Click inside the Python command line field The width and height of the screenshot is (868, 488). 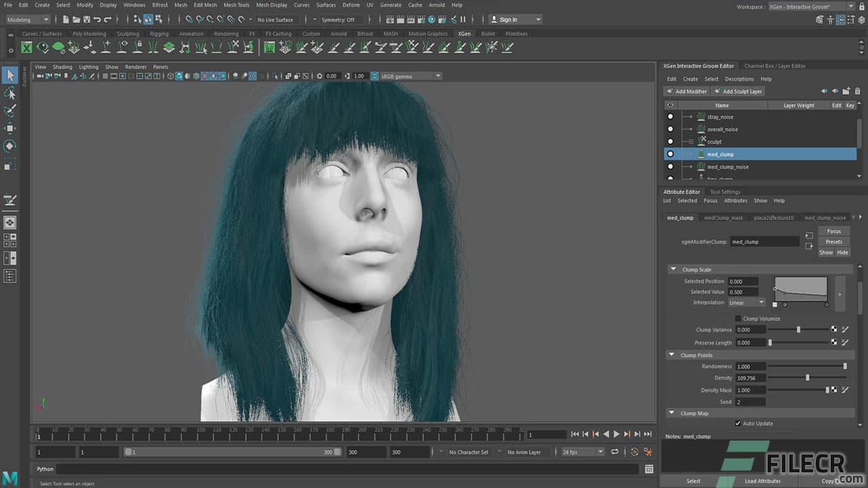tap(339, 468)
